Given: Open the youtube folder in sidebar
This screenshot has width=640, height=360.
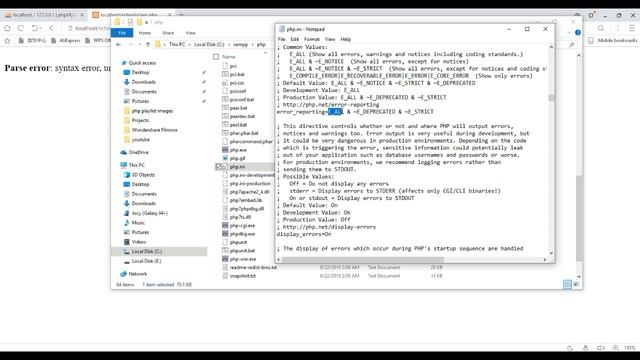Looking at the screenshot, I should point(140,140).
